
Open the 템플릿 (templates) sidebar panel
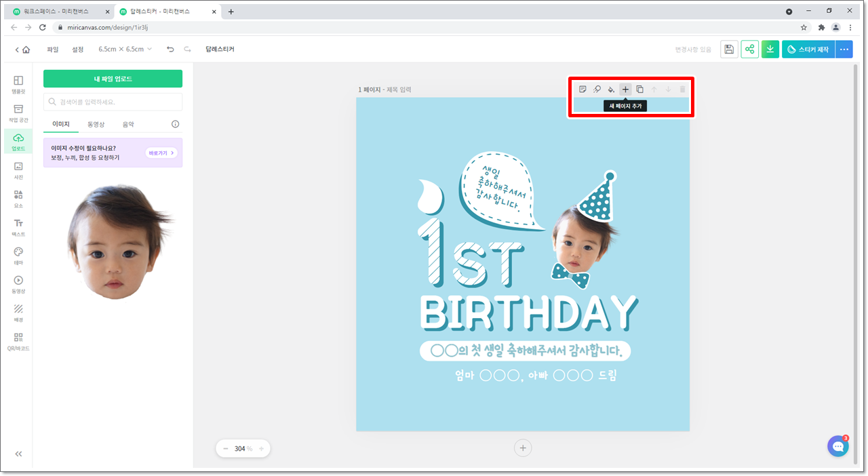(x=18, y=84)
